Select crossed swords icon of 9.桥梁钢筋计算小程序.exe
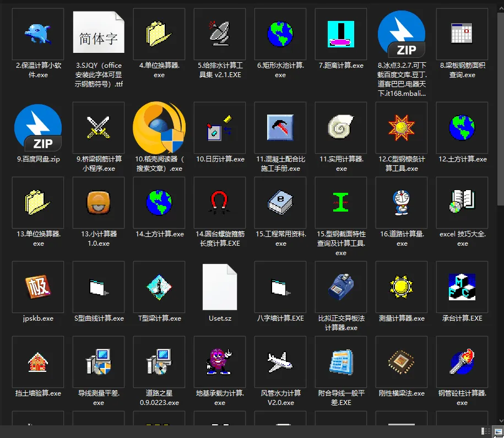 [x=99, y=127]
